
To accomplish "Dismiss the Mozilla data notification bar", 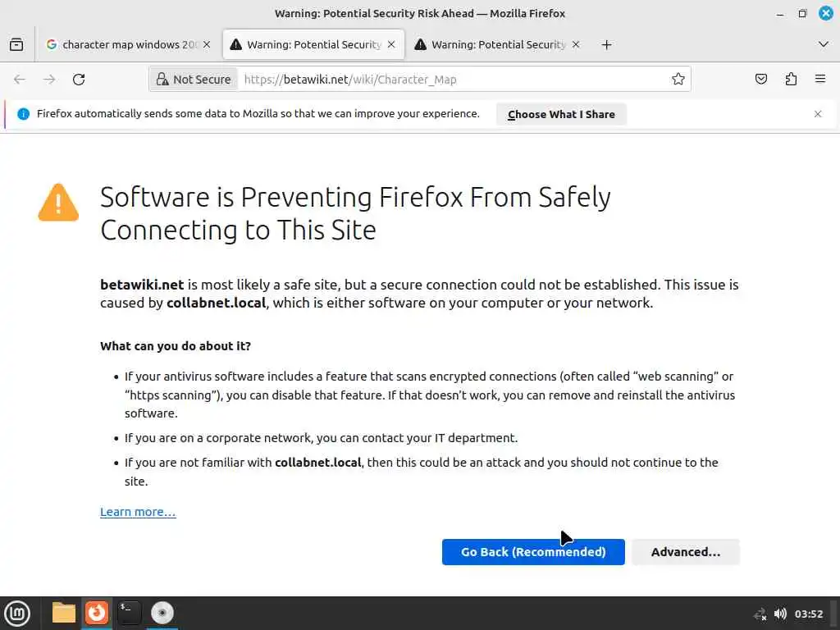I will tap(817, 114).
